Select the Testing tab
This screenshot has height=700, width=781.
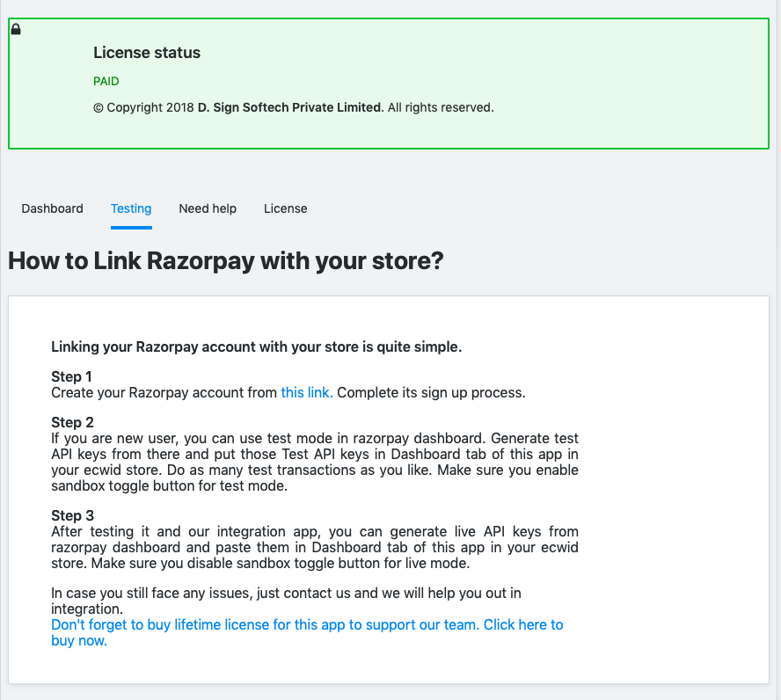pyautogui.click(x=131, y=208)
